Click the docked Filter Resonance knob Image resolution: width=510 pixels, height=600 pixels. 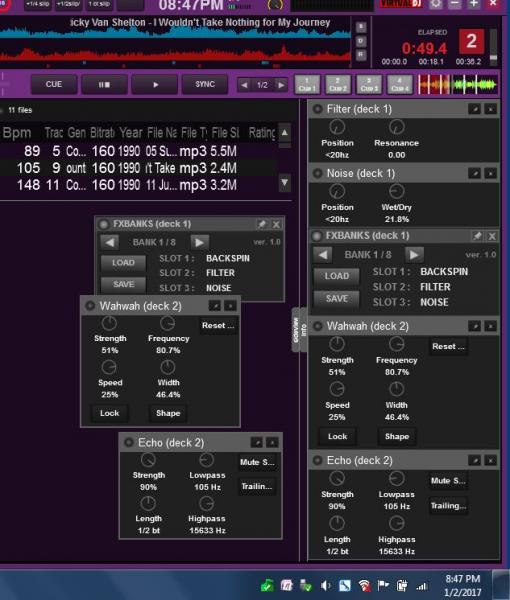[397, 127]
